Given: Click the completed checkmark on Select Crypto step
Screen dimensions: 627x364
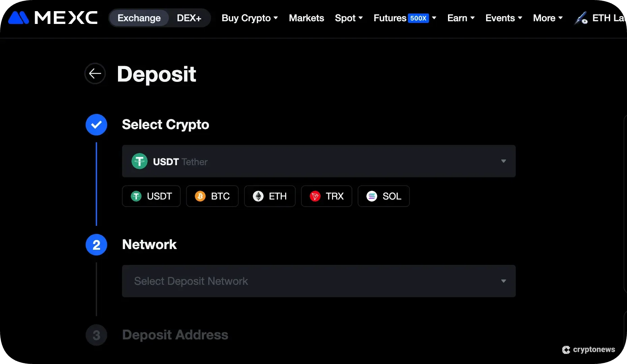Looking at the screenshot, I should [96, 124].
